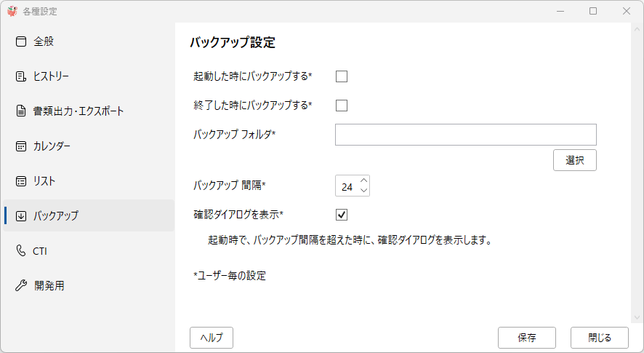Select the 開発用 wrench icon
This screenshot has width=644, height=353.
coord(21,285)
